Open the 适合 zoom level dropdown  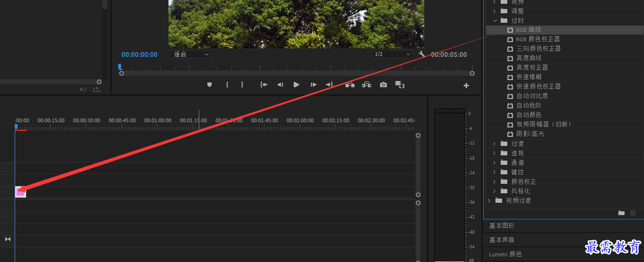tap(190, 54)
